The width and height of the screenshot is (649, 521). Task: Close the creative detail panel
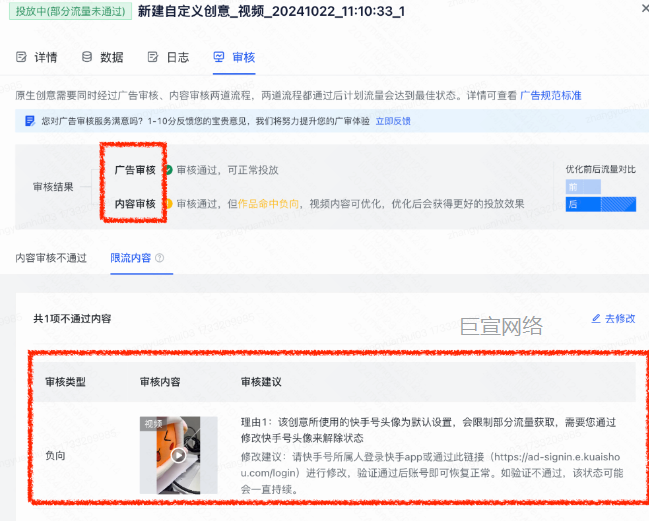point(645,8)
